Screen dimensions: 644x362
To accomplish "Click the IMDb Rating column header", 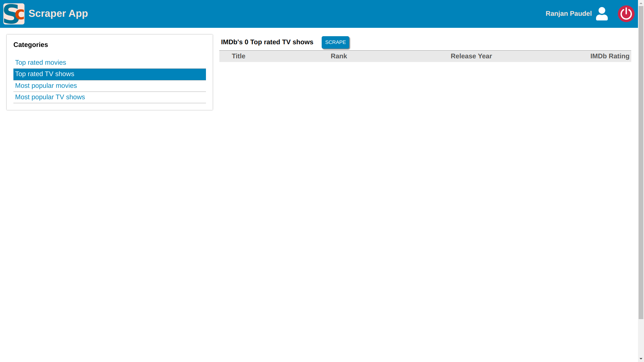I will tap(609, 56).
